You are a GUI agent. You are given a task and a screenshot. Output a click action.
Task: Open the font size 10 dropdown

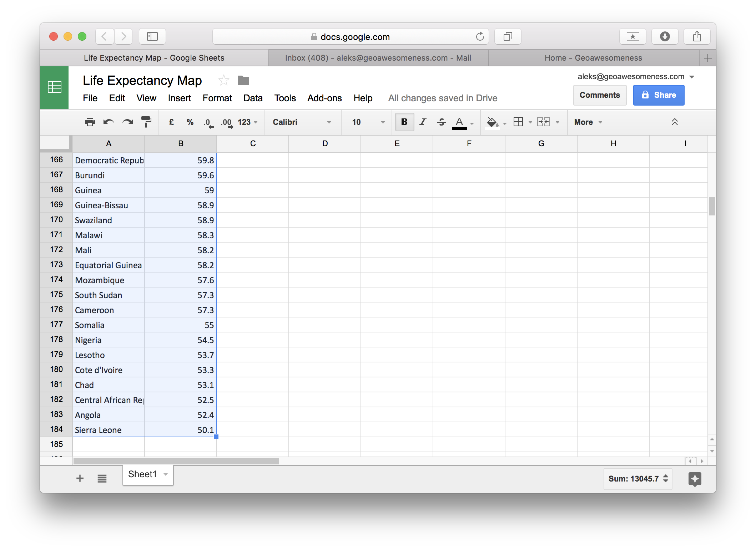coord(368,122)
